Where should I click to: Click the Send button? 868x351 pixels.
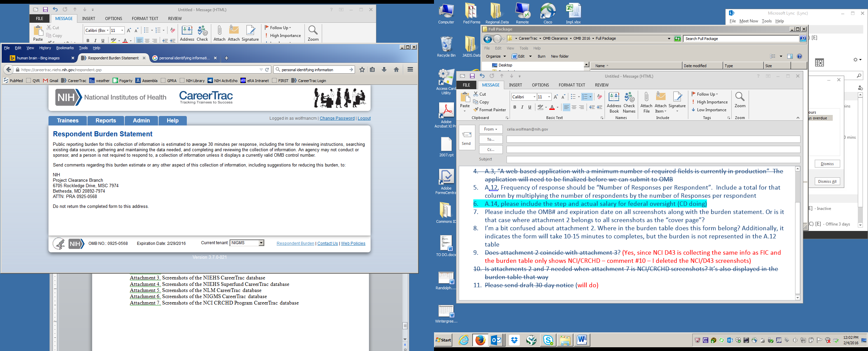tap(466, 137)
